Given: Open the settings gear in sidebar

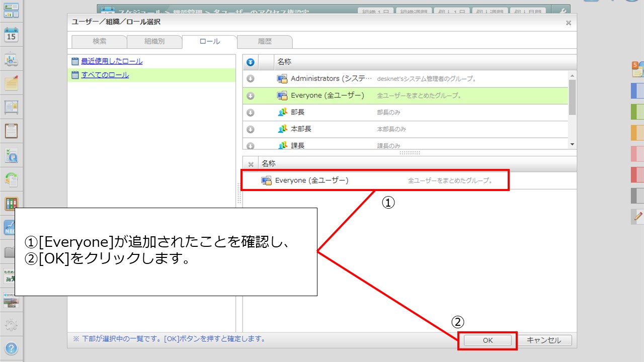Looking at the screenshot, I should [x=11, y=325].
